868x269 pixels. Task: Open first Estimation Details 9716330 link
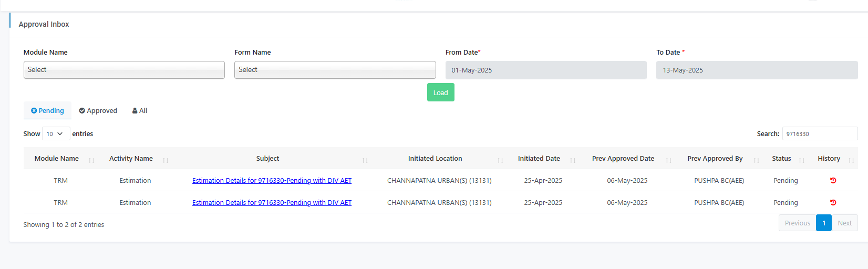click(272, 180)
